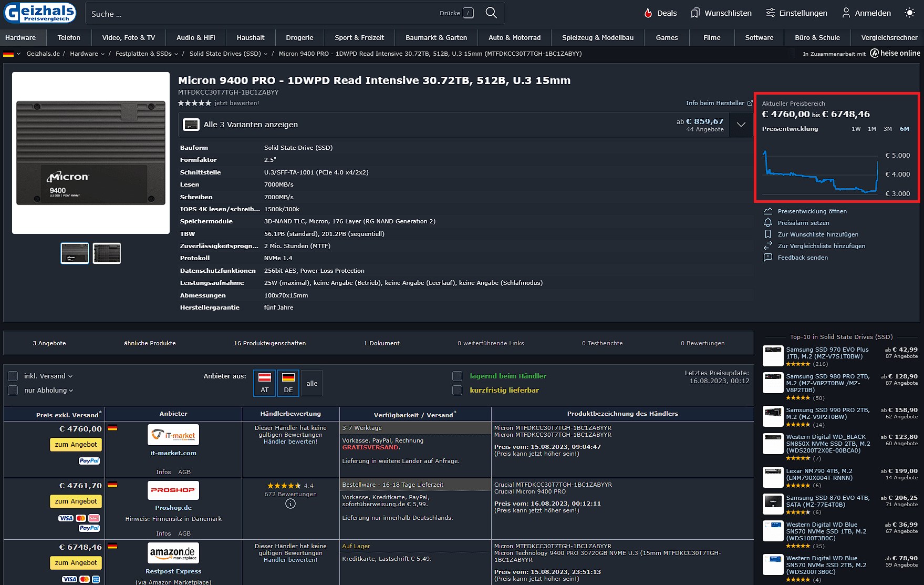Select first product image thumbnail
924x585 pixels.
75,253
